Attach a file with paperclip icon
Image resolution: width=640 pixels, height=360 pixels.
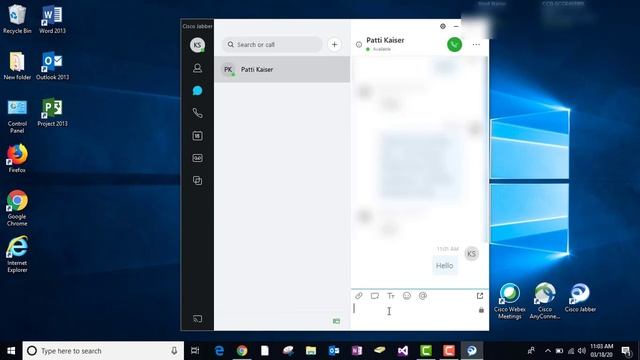click(x=359, y=296)
